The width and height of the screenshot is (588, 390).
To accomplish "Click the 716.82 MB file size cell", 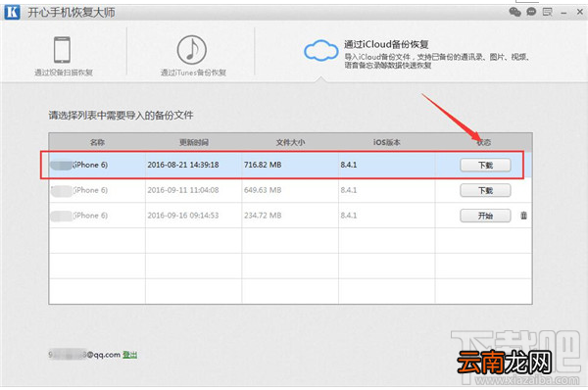I will pos(290,165).
